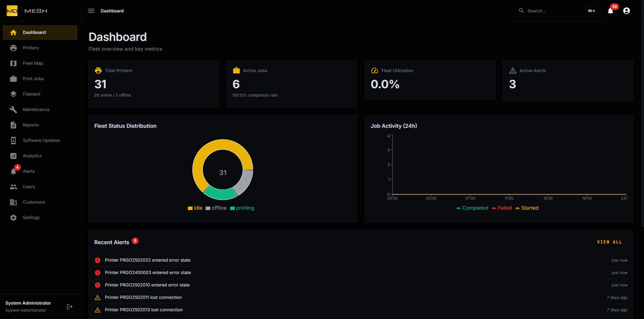The image size is (644, 319).
Task: Click the Maintenance wrench icon
Action: [x=13, y=109]
